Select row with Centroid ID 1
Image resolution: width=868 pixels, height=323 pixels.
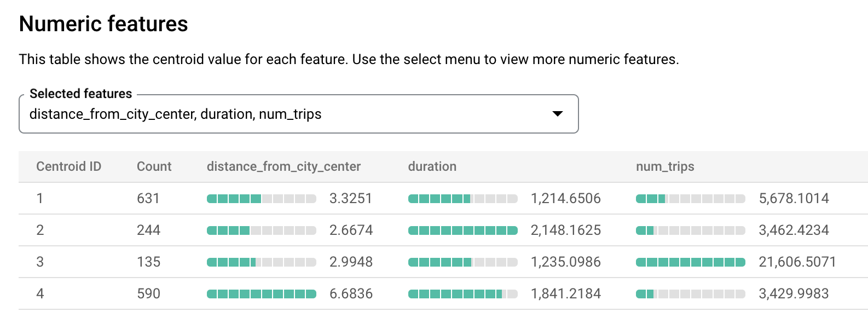[x=40, y=198]
